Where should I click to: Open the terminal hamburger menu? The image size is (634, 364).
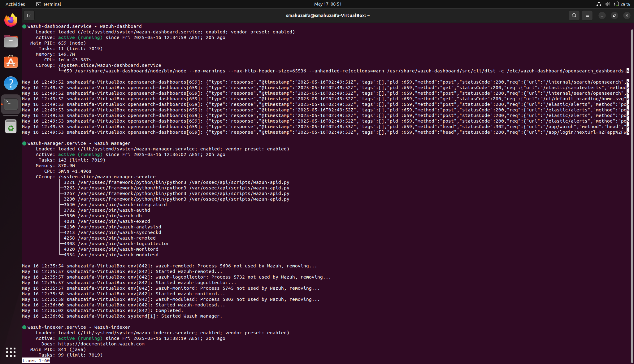click(x=587, y=15)
